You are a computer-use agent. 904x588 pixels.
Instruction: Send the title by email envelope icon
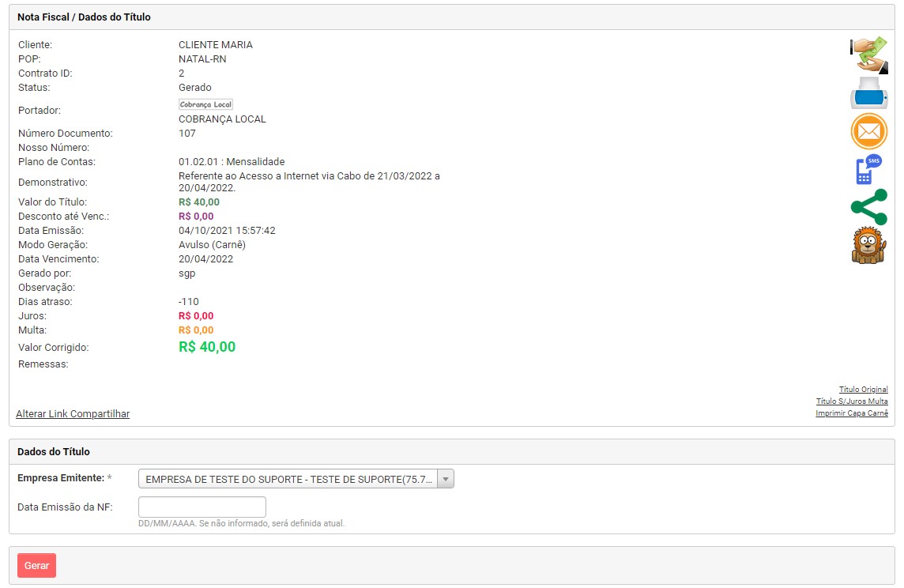(x=868, y=131)
